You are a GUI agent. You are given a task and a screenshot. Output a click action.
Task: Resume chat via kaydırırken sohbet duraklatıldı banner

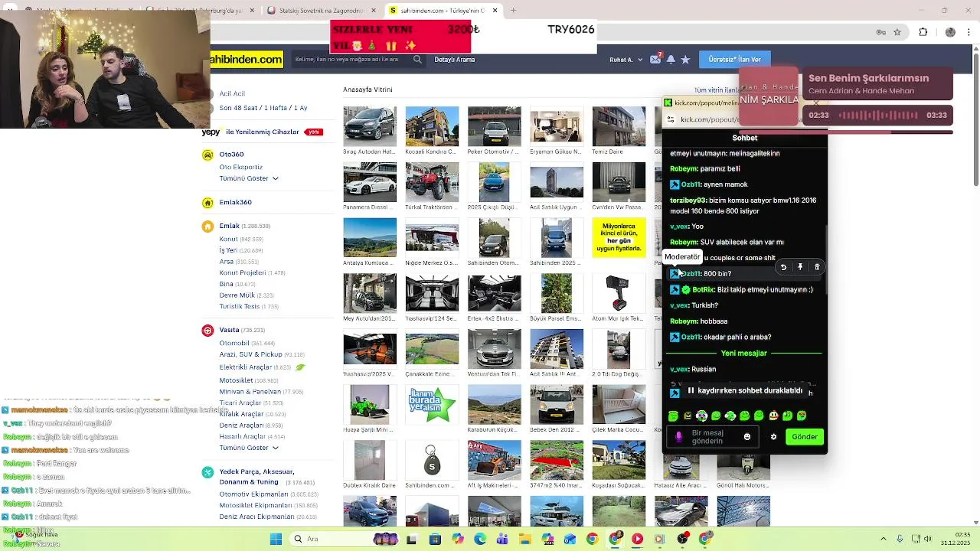[x=745, y=391]
